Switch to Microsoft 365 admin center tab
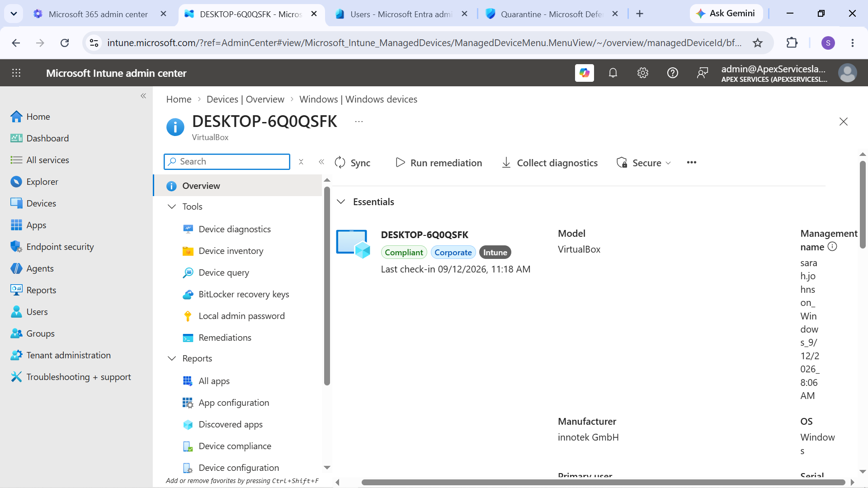The width and height of the screenshot is (868, 488). tap(98, 14)
